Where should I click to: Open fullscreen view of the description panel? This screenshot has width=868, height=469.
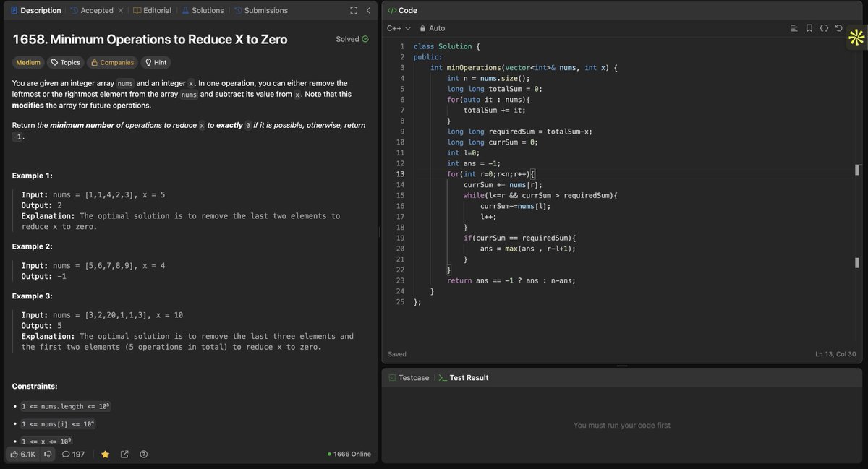pos(354,10)
